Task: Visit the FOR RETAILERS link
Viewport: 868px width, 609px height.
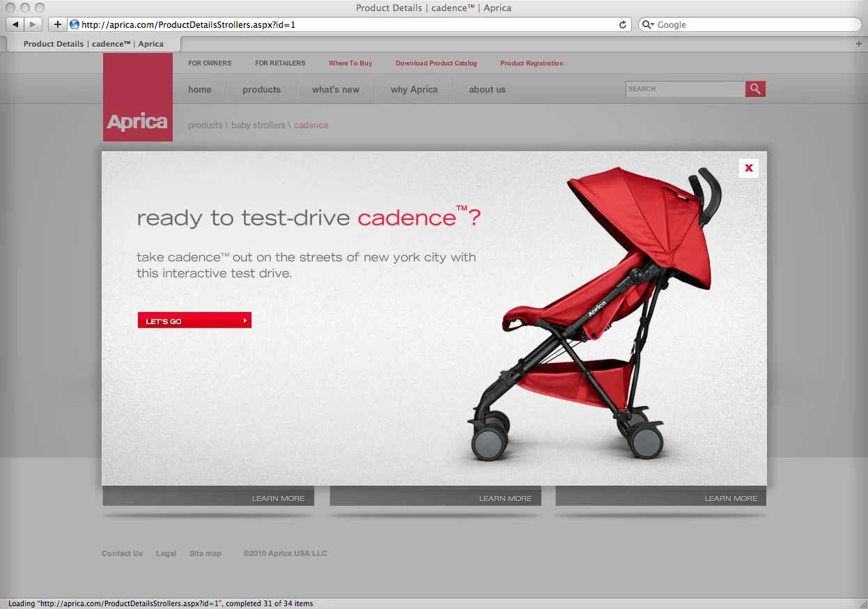Action: coord(280,63)
